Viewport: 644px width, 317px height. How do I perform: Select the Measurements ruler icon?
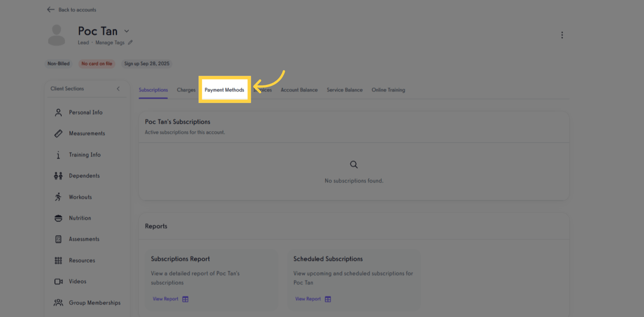click(x=58, y=133)
